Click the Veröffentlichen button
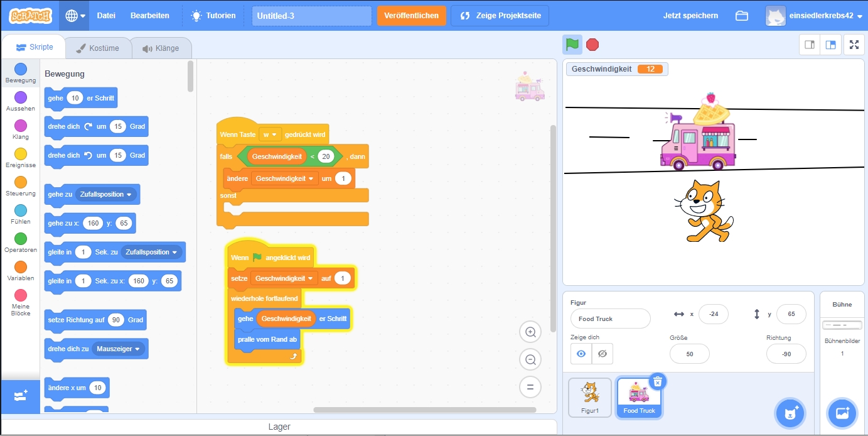The height and width of the screenshot is (436, 868). [411, 16]
